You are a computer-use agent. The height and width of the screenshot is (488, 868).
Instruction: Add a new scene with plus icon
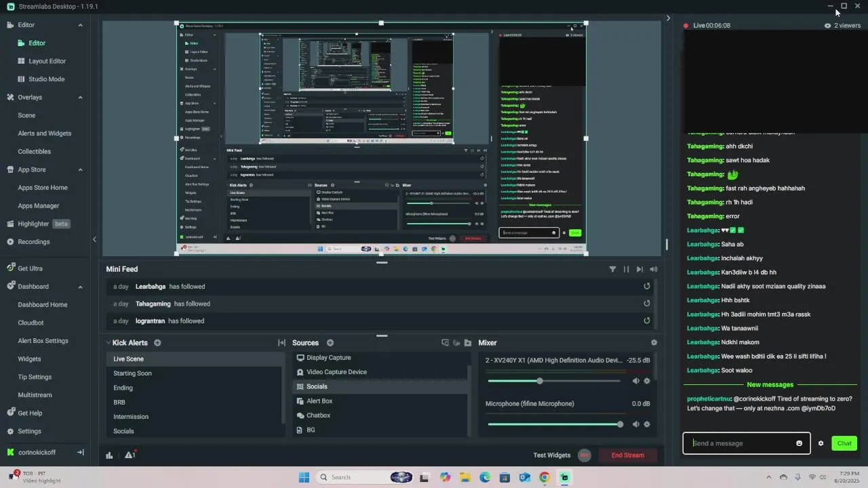157,343
